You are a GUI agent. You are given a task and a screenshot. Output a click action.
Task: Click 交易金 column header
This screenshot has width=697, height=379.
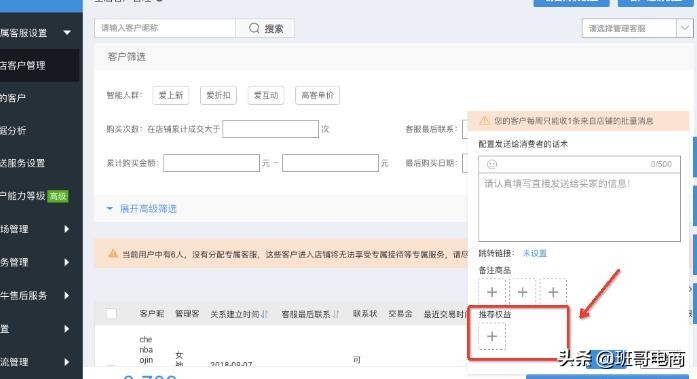(x=401, y=314)
